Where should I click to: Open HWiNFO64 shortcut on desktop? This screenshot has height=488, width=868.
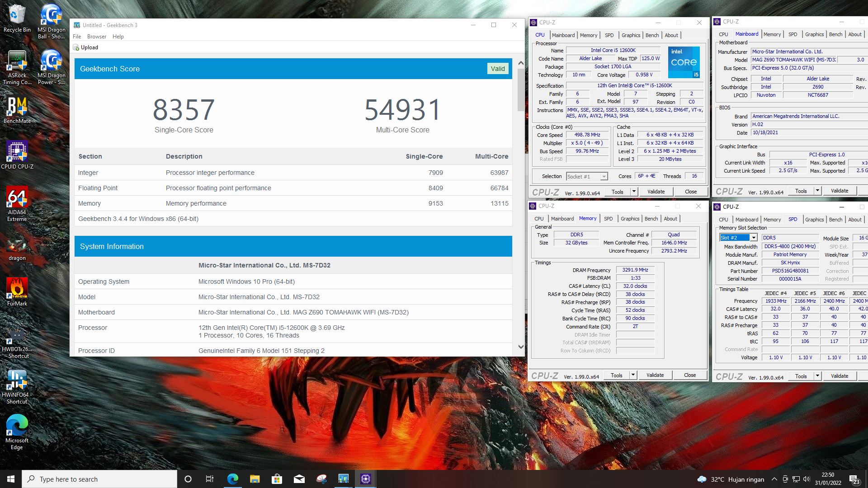[17, 387]
